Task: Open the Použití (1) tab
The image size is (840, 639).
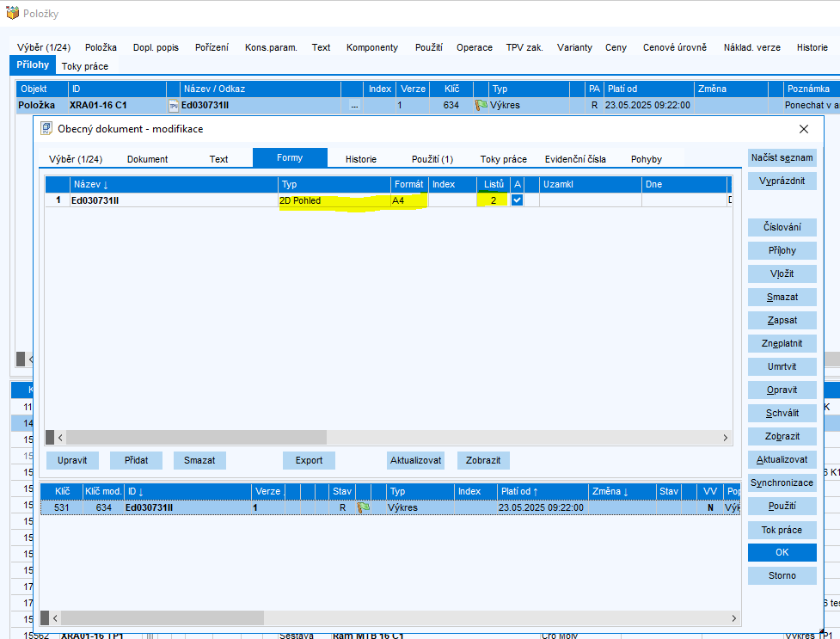Action: click(x=432, y=159)
